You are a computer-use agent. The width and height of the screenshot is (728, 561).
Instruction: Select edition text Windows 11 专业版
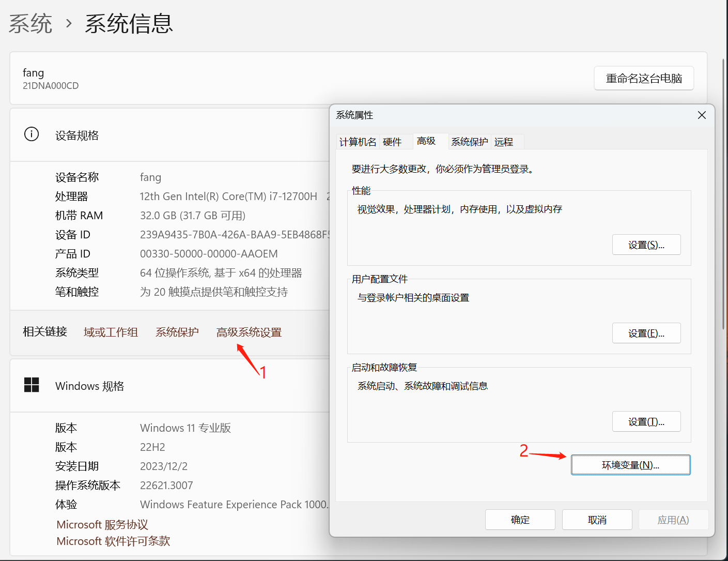185,428
